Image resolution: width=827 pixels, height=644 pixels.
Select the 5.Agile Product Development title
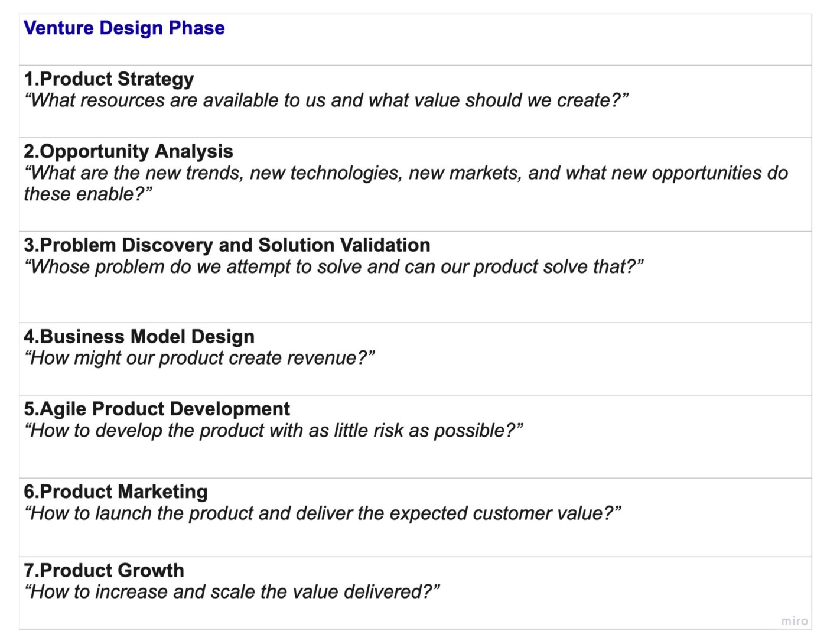157,408
